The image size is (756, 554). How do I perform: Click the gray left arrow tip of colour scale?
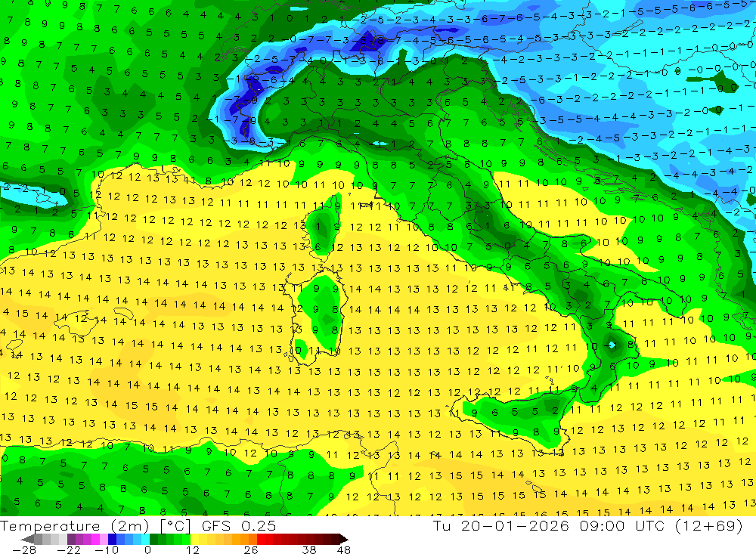click(27, 539)
